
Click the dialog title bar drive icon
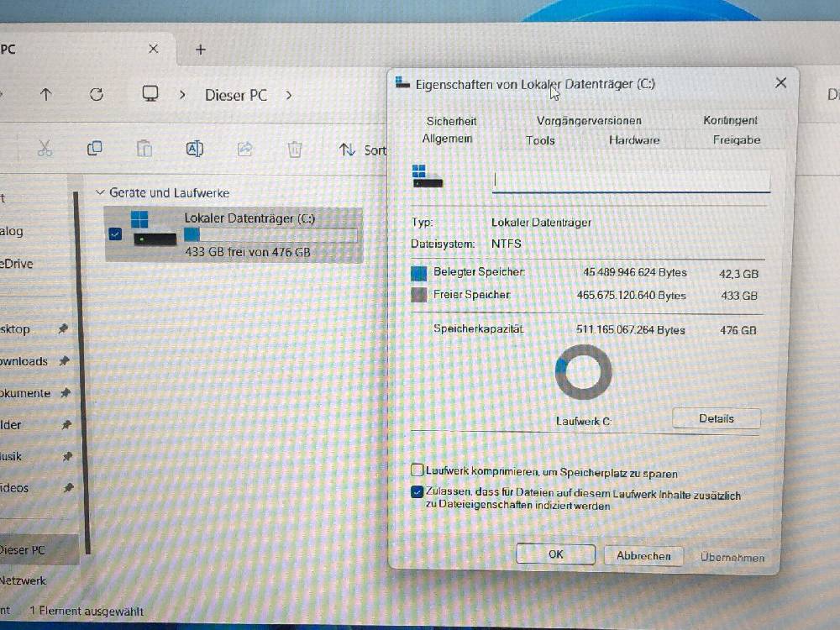click(402, 82)
